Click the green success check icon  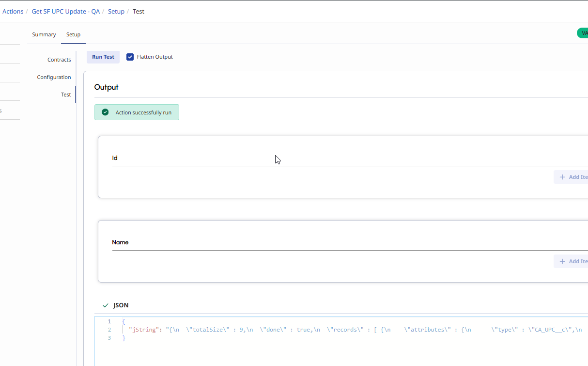tap(105, 112)
